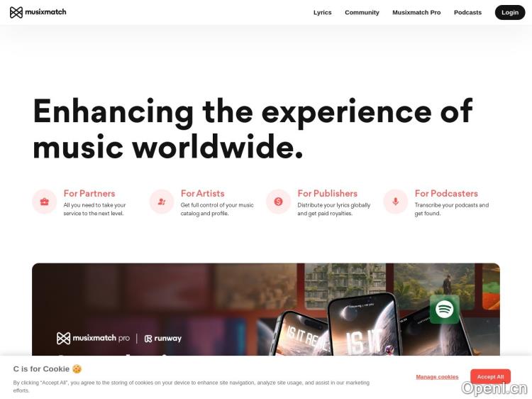Viewport: 532px width, 399px height.
Task: Click the dollar coin icon for Publishers
Action: click(x=278, y=202)
